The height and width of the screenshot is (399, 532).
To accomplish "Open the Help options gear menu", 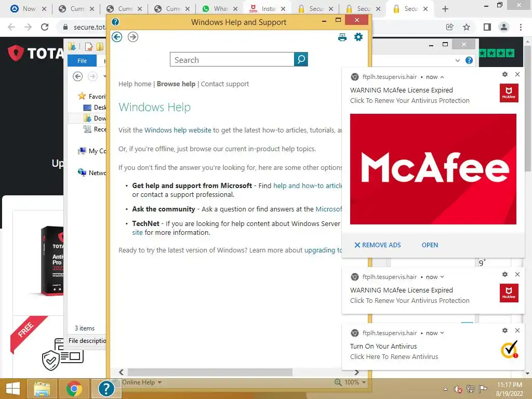I will (358, 37).
